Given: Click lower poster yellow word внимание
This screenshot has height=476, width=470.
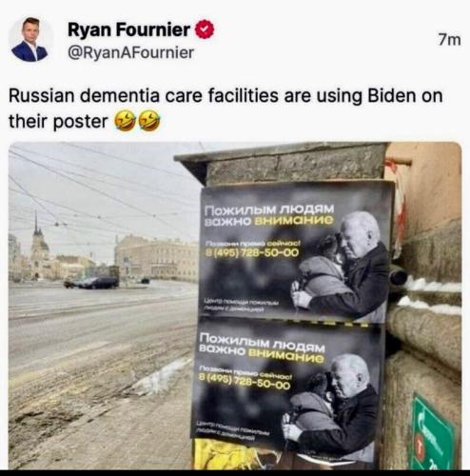Looking at the screenshot, I should tap(286, 358).
